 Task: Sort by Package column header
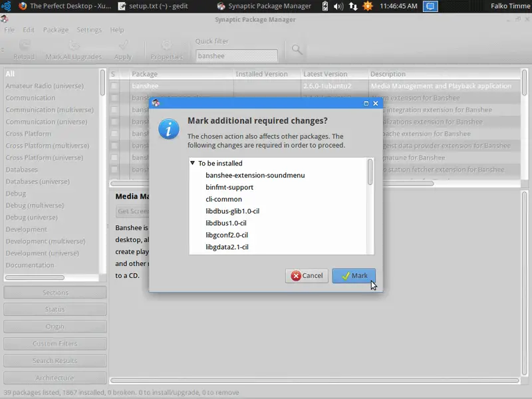(181, 74)
